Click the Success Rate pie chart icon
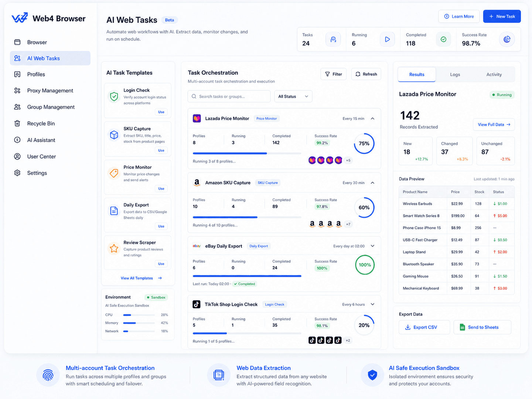The image size is (532, 399). tap(507, 39)
